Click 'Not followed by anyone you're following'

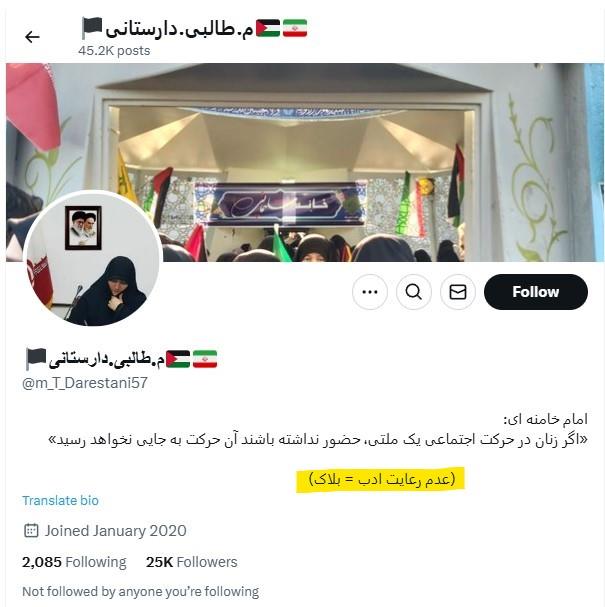(x=141, y=591)
